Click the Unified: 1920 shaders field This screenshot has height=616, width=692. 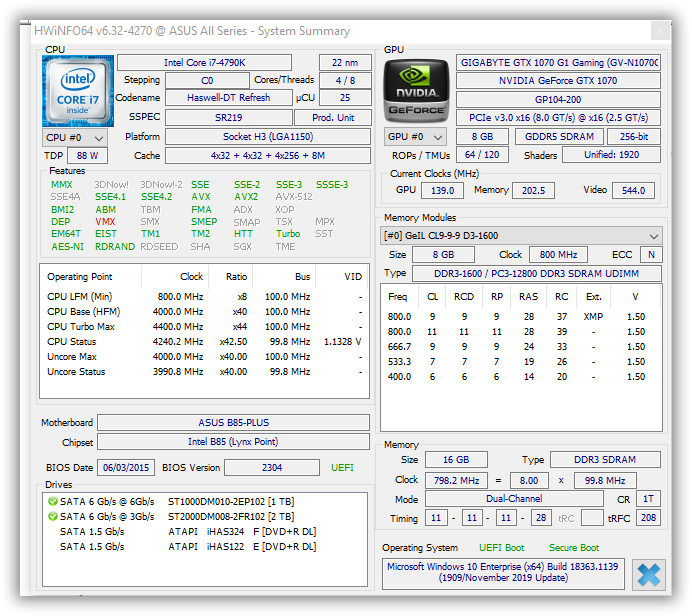click(611, 155)
